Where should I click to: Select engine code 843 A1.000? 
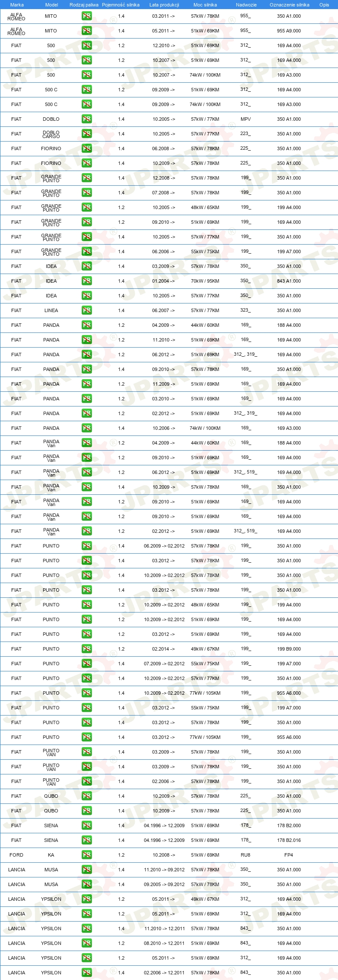[x=289, y=281]
